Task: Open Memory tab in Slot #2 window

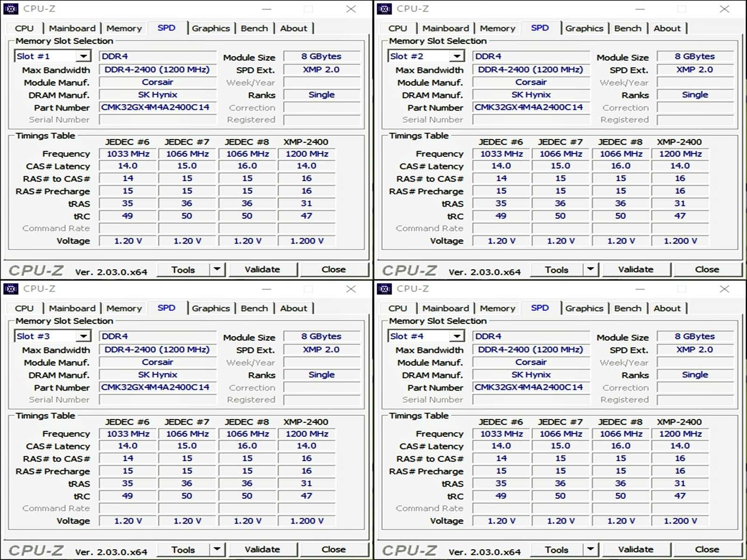Action: [497, 28]
